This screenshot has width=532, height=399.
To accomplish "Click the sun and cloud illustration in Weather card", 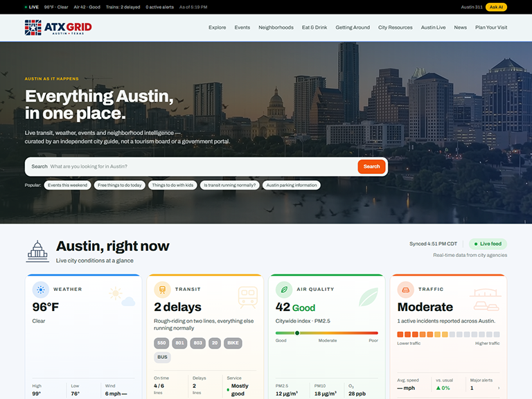I will [122, 296].
